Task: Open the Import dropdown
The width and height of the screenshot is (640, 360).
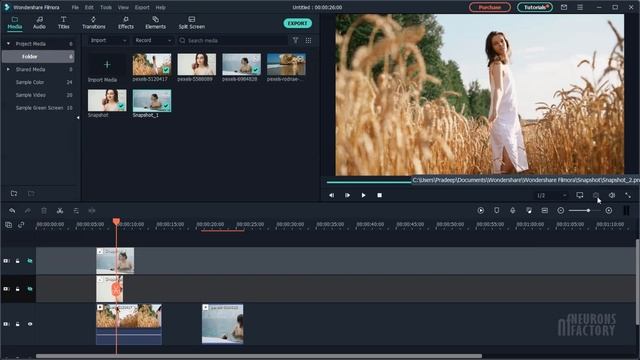Action: [x=108, y=40]
